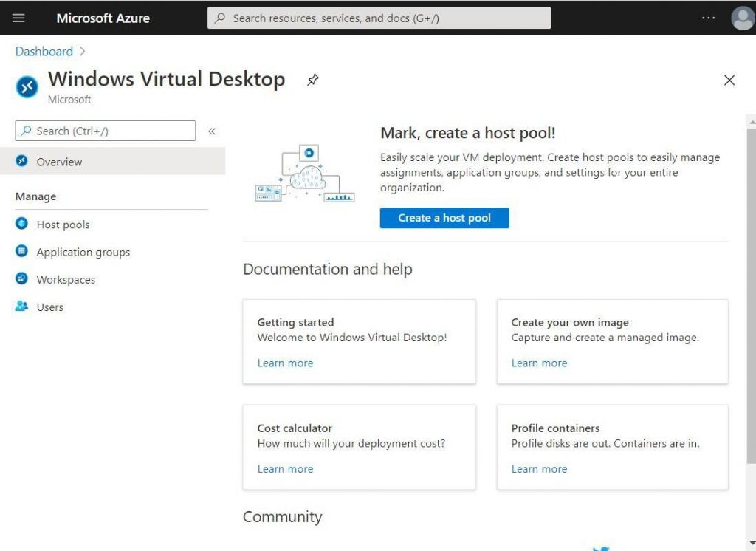Click the Application groups sidebar icon
This screenshot has height=551, width=756.
(x=23, y=252)
